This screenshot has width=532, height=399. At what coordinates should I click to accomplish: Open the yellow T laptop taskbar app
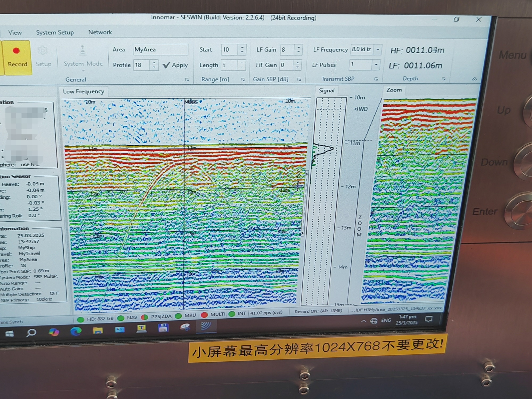pos(141,329)
